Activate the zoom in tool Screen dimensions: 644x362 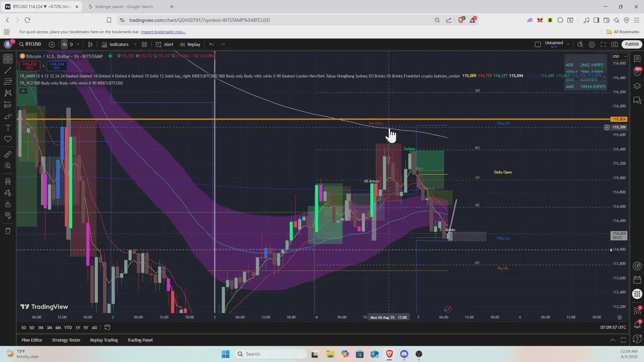8,166
